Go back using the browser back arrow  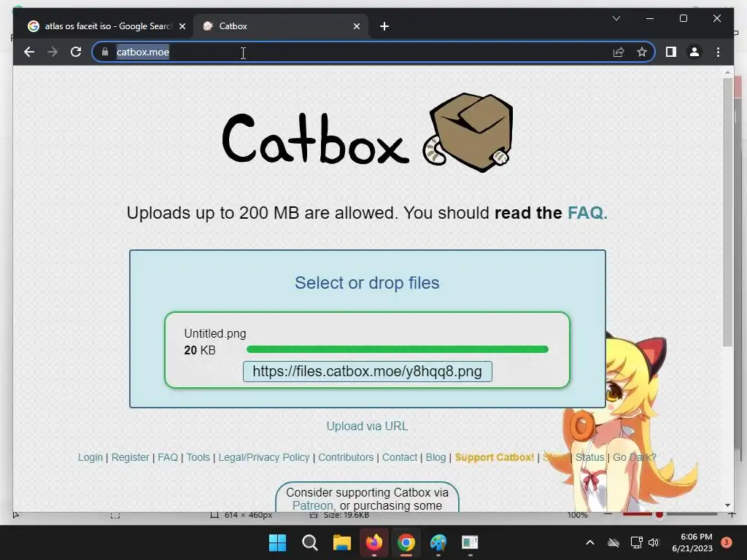(29, 52)
